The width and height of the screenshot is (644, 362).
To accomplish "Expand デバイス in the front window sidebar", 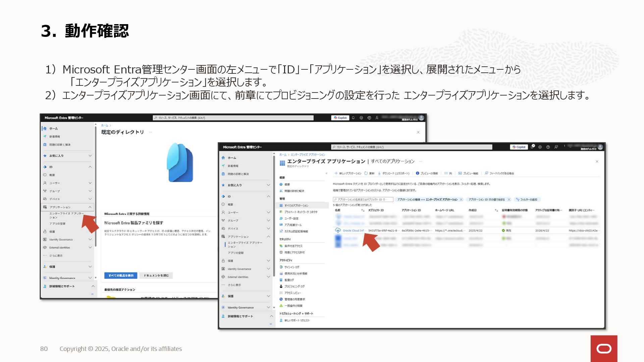I will point(268,229).
